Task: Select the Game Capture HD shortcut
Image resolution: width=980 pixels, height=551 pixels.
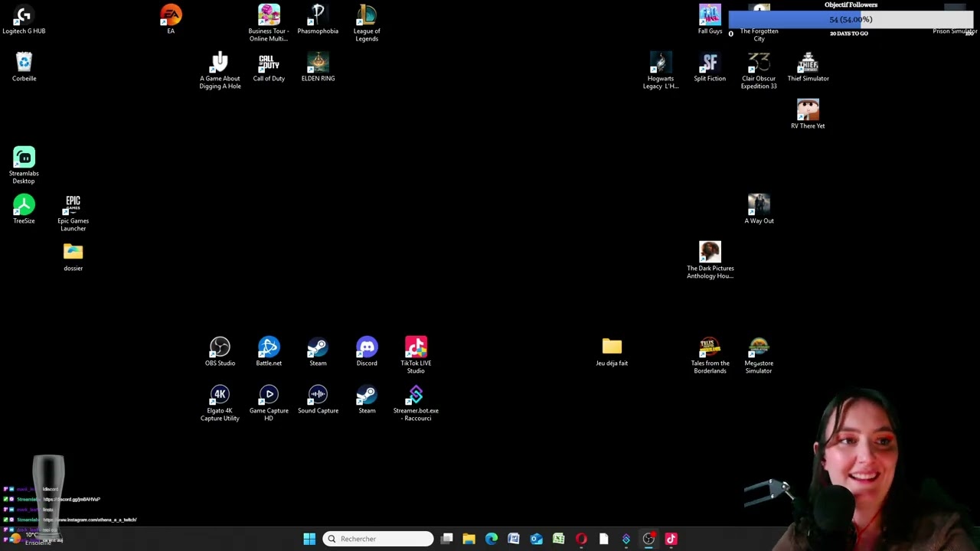Action: pyautogui.click(x=269, y=403)
